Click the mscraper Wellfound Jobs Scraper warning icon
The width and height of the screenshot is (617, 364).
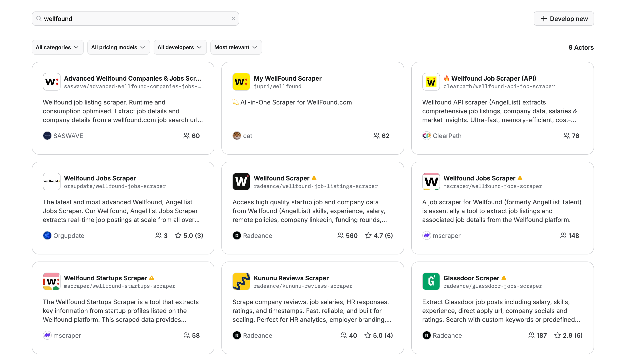click(520, 178)
